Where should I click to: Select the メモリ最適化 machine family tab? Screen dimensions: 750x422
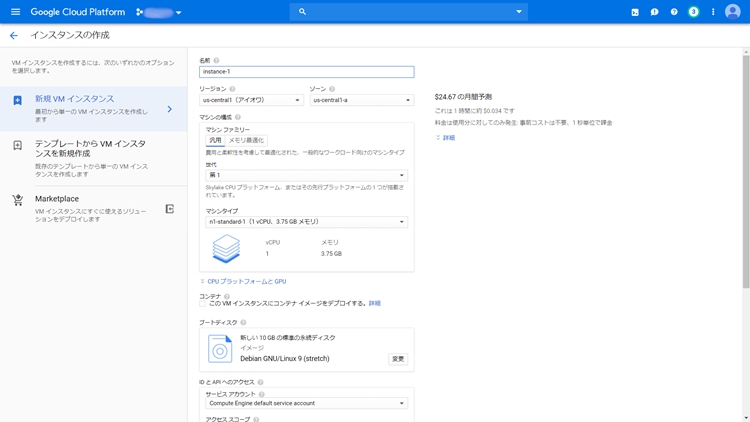coord(246,140)
